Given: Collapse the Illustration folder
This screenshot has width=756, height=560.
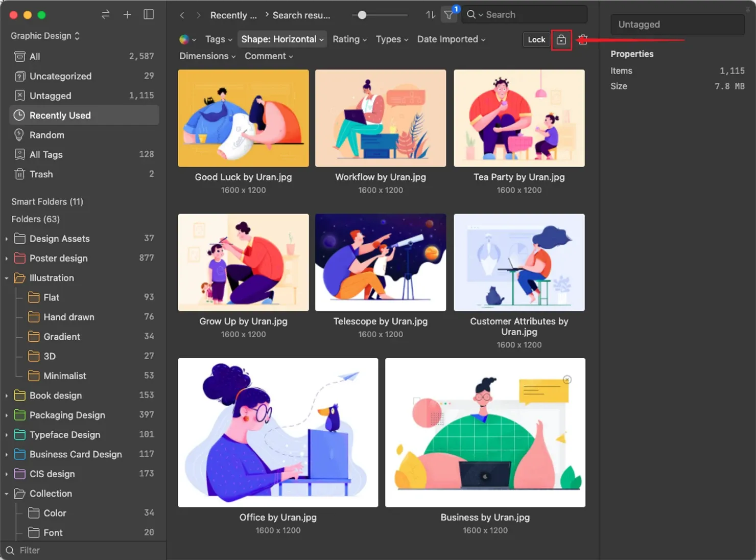Looking at the screenshot, I should 6,278.
